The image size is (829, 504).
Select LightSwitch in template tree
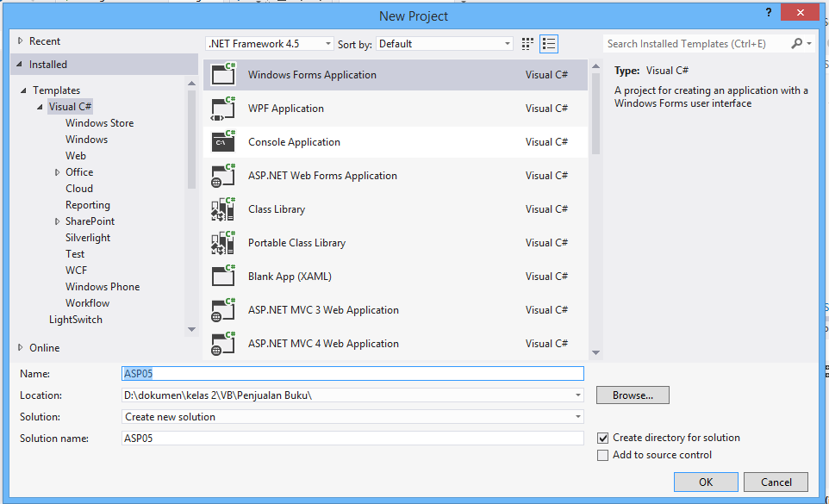click(76, 320)
